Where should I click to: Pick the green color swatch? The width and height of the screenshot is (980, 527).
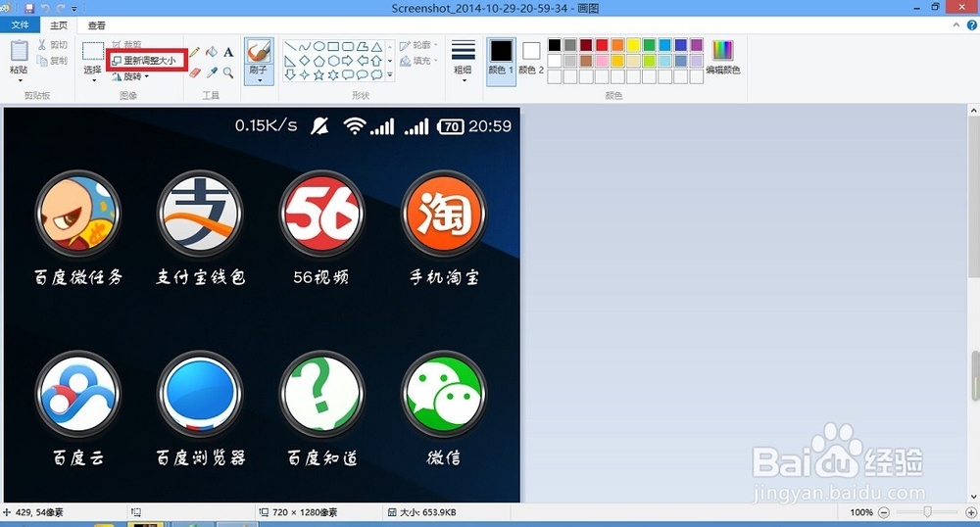pyautogui.click(x=650, y=45)
